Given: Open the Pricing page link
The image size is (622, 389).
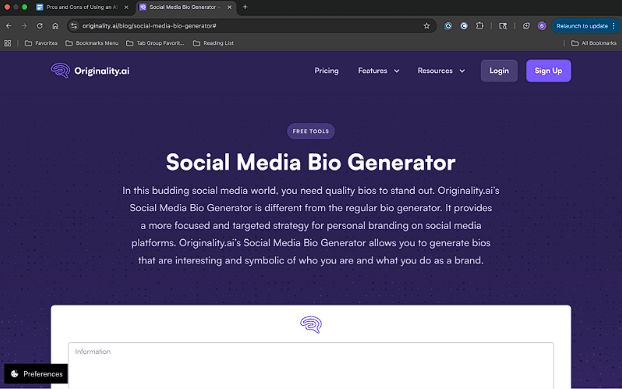Looking at the screenshot, I should [326, 71].
